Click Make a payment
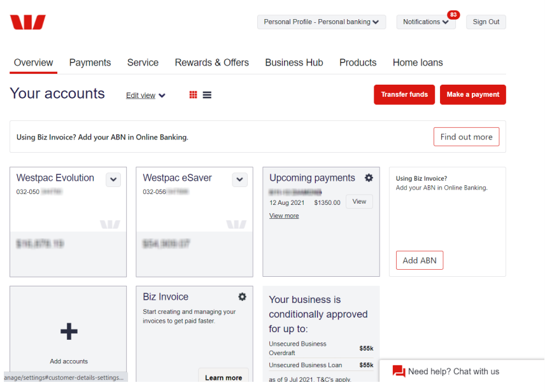The width and height of the screenshot is (545, 392). point(472,94)
